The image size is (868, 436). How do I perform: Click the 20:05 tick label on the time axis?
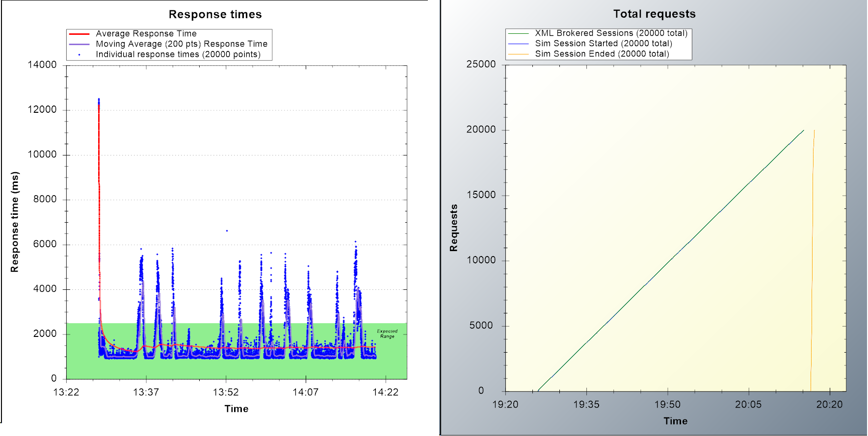click(748, 405)
